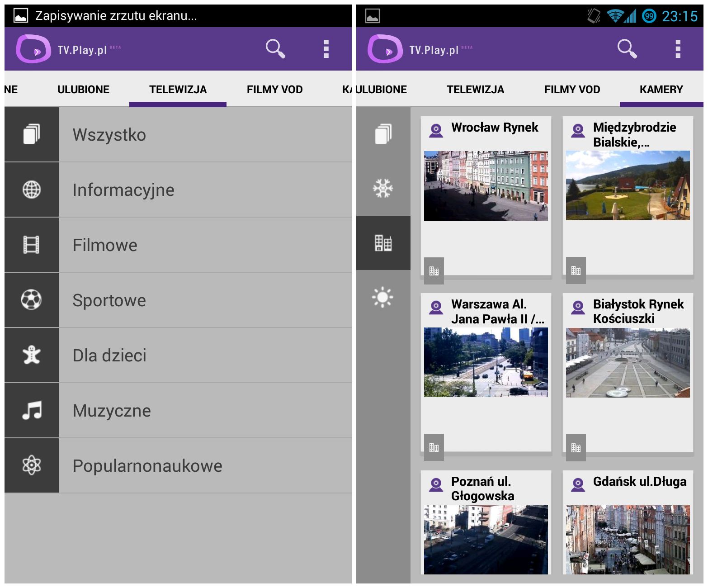Switch to TELEWIZJA tab in the left screen
This screenshot has width=708, height=588.
click(x=178, y=89)
